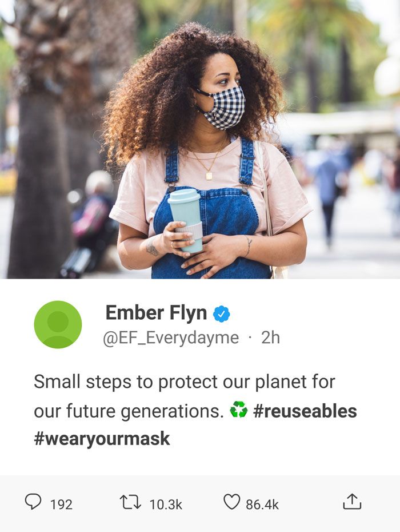The image size is (400, 532).
Task: View the 86.4k likes count
Action: point(262,504)
